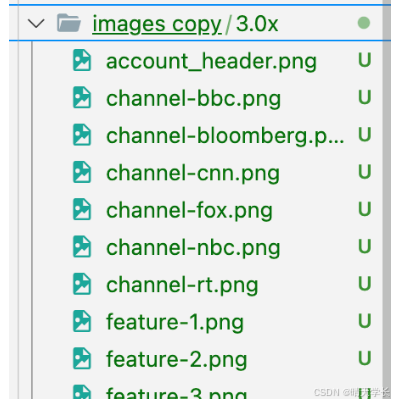The width and height of the screenshot is (394, 404).
Task: Collapse the images copy/3.0x folder chevron
Action: click(36, 24)
